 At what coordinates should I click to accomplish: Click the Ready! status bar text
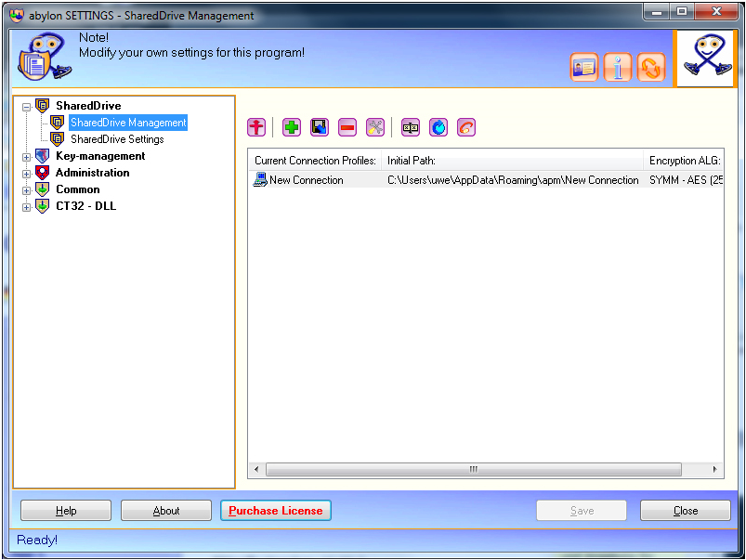coord(36,540)
